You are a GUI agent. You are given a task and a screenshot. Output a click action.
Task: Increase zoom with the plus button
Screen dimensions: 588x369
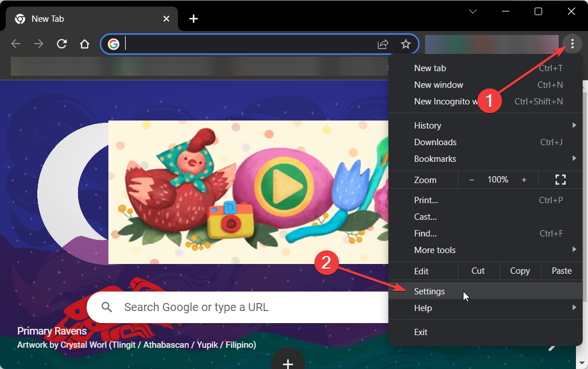click(524, 180)
